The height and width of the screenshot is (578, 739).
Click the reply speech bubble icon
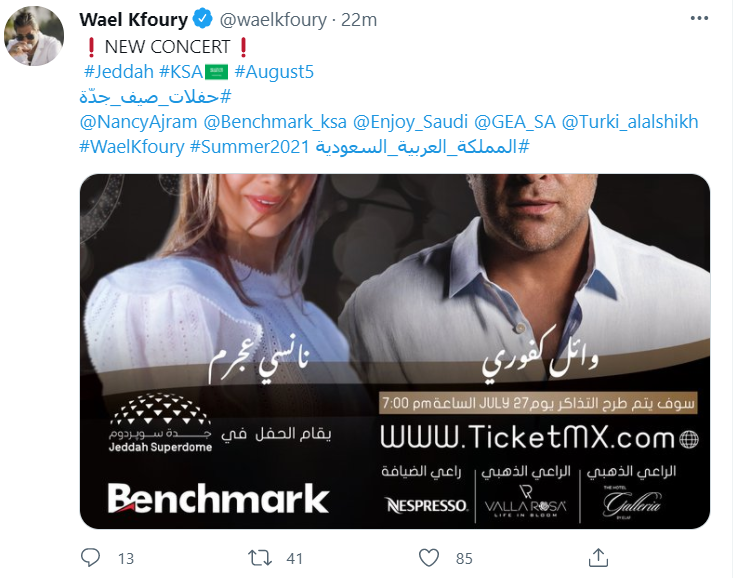[x=90, y=558]
